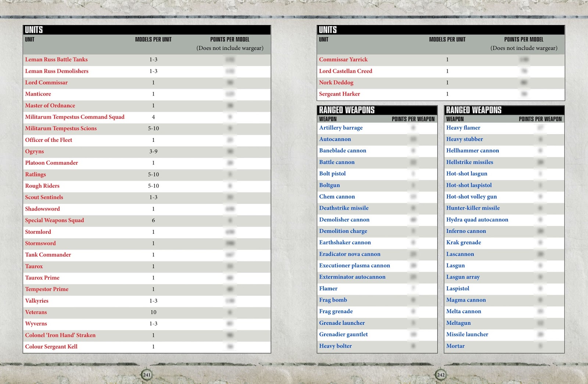Click the Tank Commander entry

tap(48, 255)
